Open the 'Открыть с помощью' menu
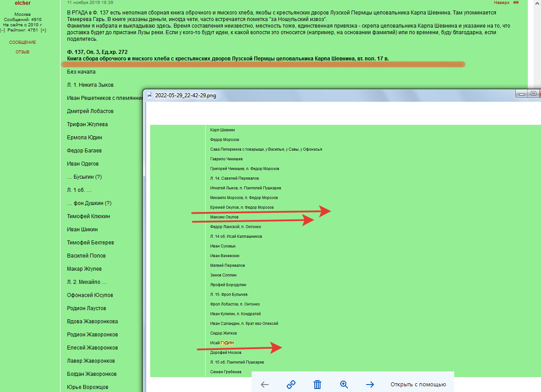The height and width of the screenshot is (392, 541). click(418, 385)
